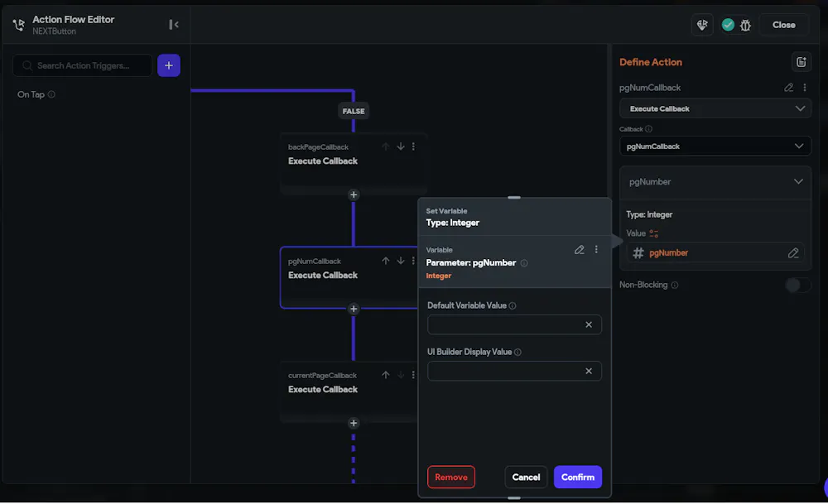This screenshot has height=504, width=828.
Task: Open the Execute Callback action type dropdown
Action: (715, 108)
